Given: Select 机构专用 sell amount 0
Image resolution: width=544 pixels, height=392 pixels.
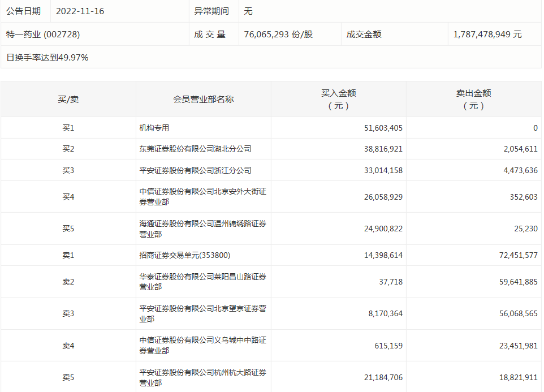Looking at the screenshot, I should [536, 128].
